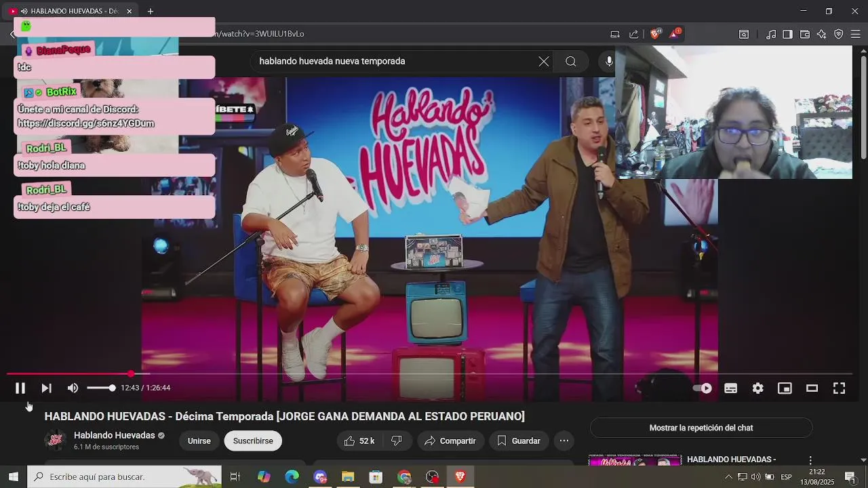This screenshot has width=868, height=488.
Task: Seek on the red video progress bar
Action: [429, 373]
